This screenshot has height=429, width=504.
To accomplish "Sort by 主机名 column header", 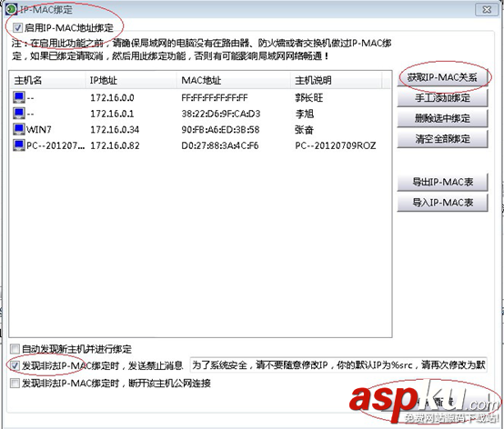I will [47, 80].
